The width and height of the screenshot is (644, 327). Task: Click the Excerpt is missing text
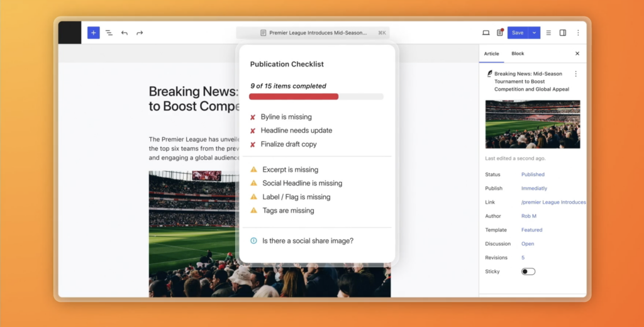point(290,170)
